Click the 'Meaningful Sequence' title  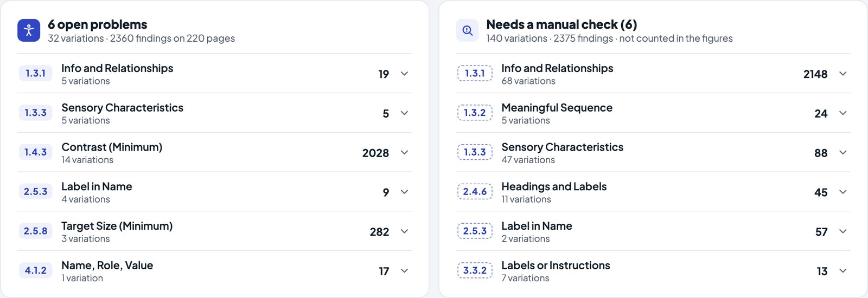[557, 108]
